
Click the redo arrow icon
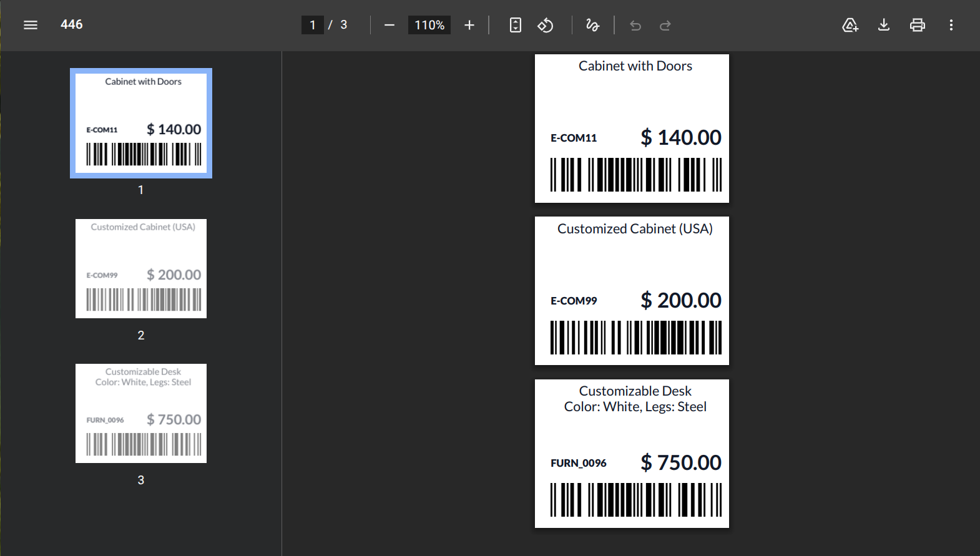click(x=665, y=26)
